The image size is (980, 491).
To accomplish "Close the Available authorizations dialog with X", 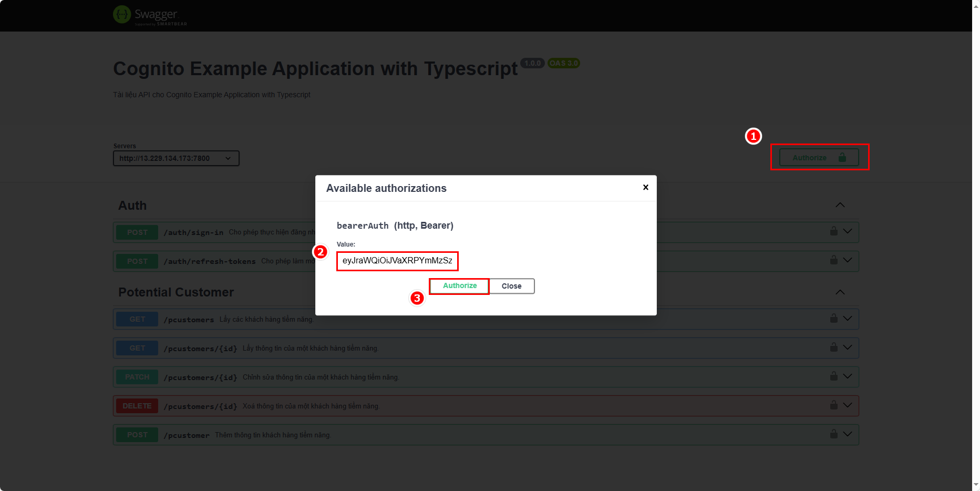I will coord(645,187).
